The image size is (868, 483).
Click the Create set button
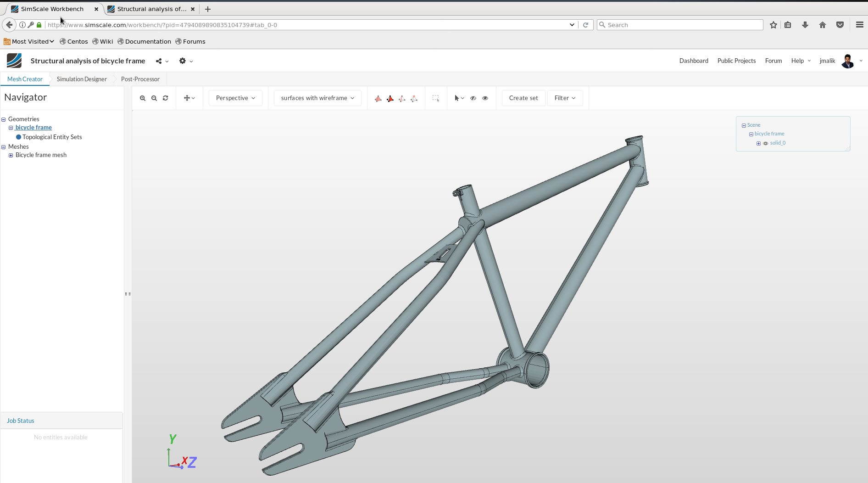(523, 98)
